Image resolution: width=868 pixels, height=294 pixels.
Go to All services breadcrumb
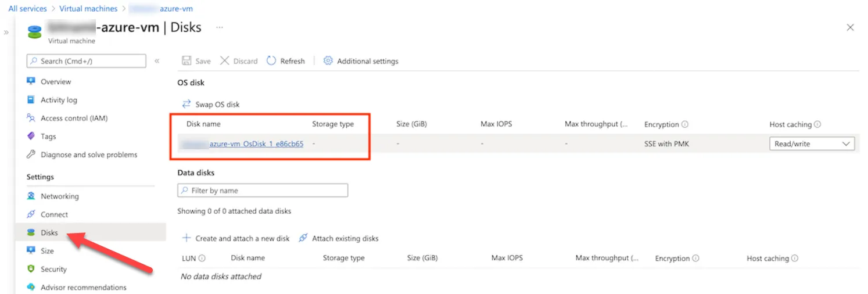coord(29,9)
